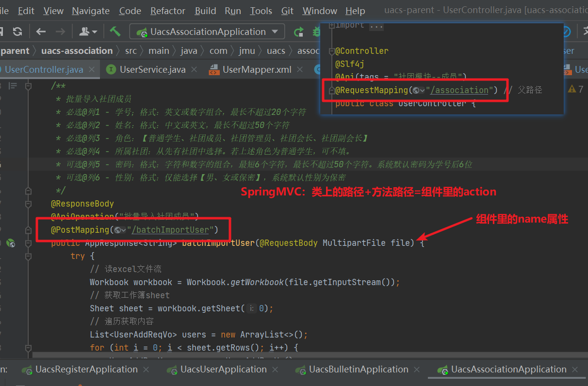588x386 pixels.
Task: Click the blue checkmark commit icon
Action: click(566, 32)
